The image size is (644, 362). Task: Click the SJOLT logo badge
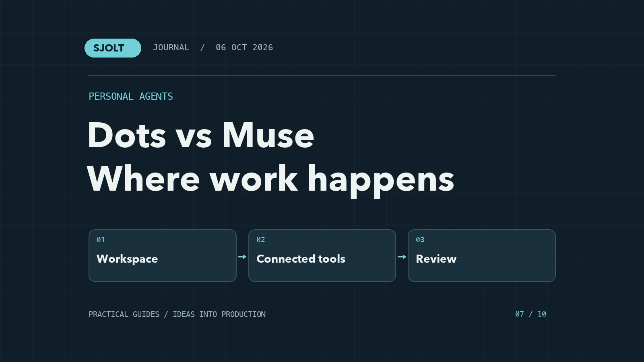(113, 48)
